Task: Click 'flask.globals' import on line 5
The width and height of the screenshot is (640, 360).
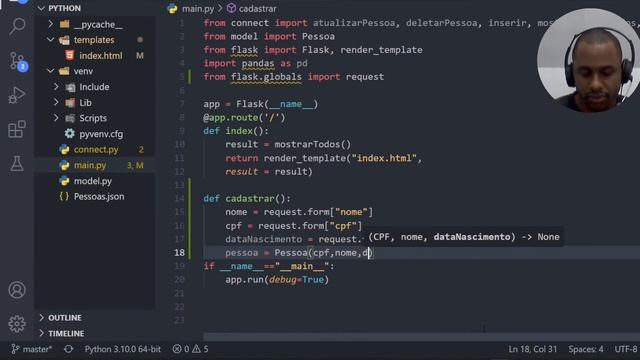Action: pos(266,77)
